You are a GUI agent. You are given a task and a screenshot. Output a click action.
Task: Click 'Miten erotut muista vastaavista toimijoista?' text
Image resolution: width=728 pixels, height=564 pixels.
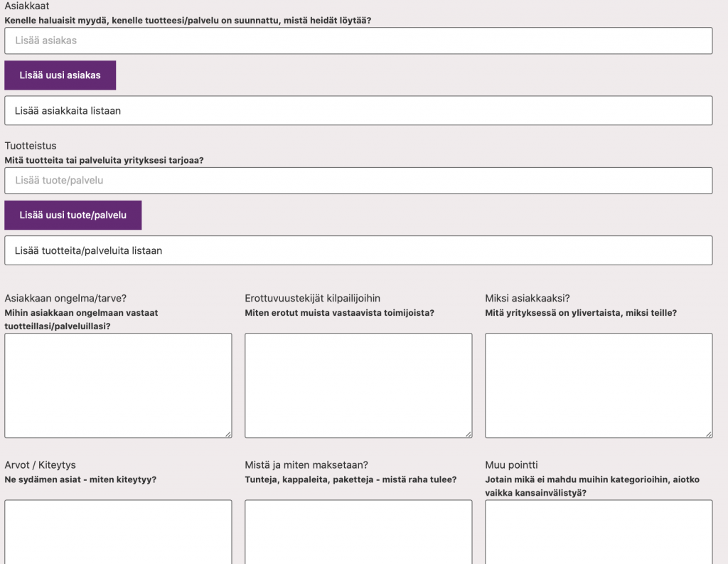339,313
